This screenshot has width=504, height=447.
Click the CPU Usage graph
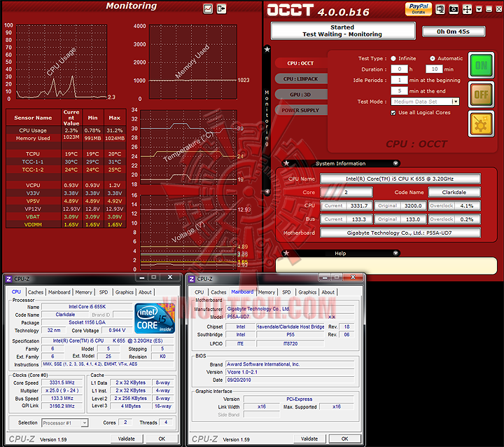click(x=62, y=62)
